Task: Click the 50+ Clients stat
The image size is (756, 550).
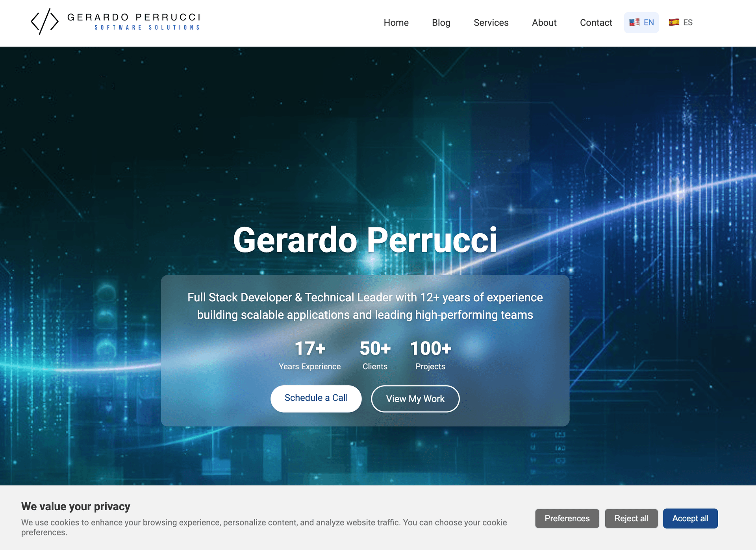Action: [x=374, y=354]
